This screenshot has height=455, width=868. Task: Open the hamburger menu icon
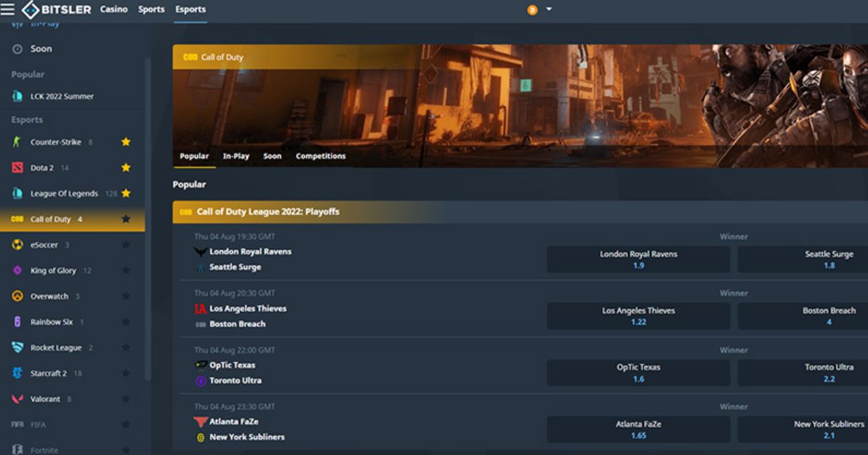pos(8,9)
